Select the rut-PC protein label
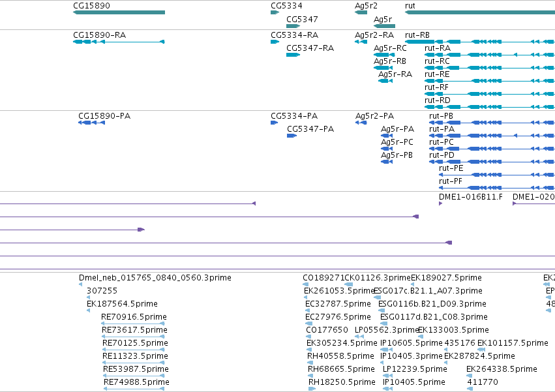The height and width of the screenshot is (392, 555). [442, 142]
